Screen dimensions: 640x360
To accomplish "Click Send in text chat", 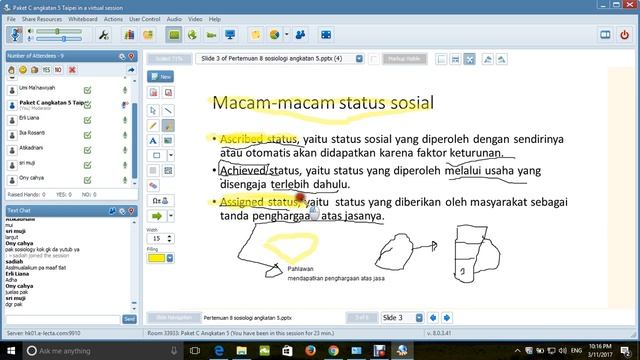I will (x=129, y=319).
